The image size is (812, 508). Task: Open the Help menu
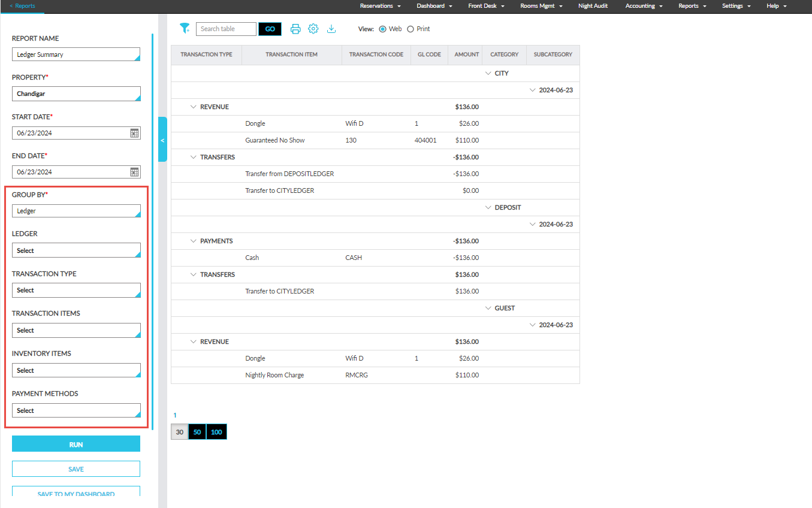(x=777, y=6)
